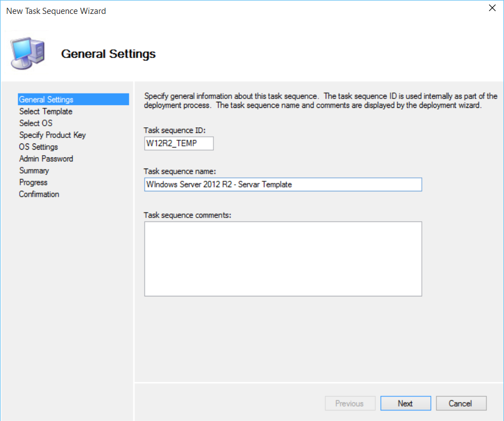Click the General Settings page heading
Image resolution: width=504 pixels, height=421 pixels.
click(x=108, y=54)
